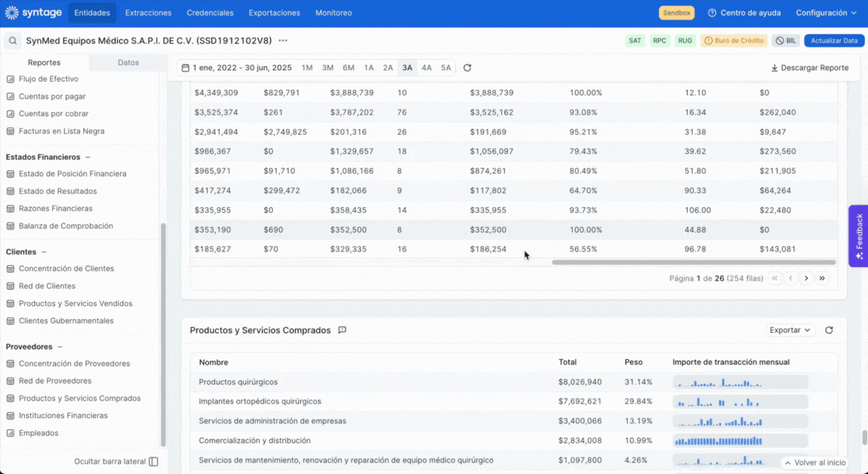868x474 pixels.
Task: Click the page vertical scrollbar thumb
Action: (864, 438)
